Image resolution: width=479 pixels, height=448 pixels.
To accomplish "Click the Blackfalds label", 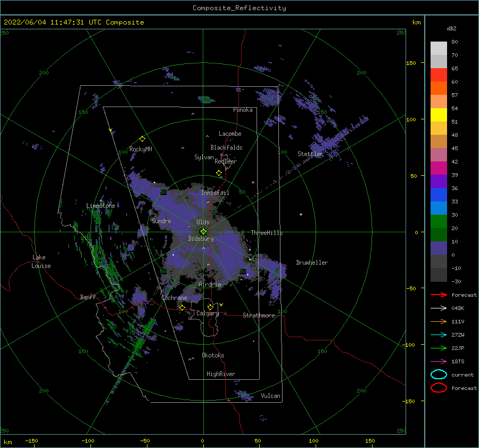I will [x=226, y=148].
